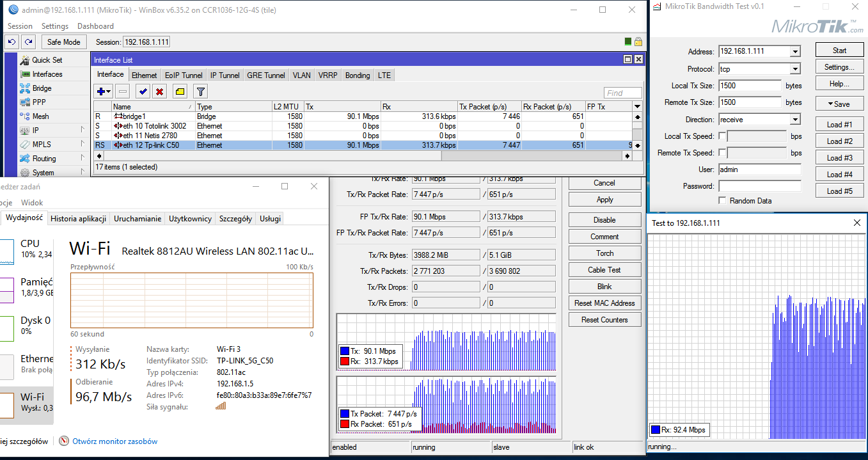This screenshot has width=868, height=460.
Task: Click the blue plus Add interface icon
Action: [102, 91]
